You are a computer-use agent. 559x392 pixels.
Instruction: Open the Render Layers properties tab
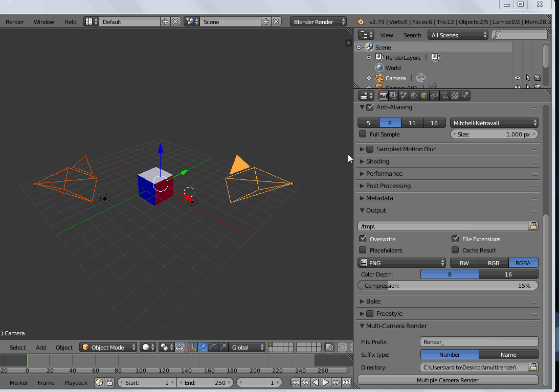point(393,95)
